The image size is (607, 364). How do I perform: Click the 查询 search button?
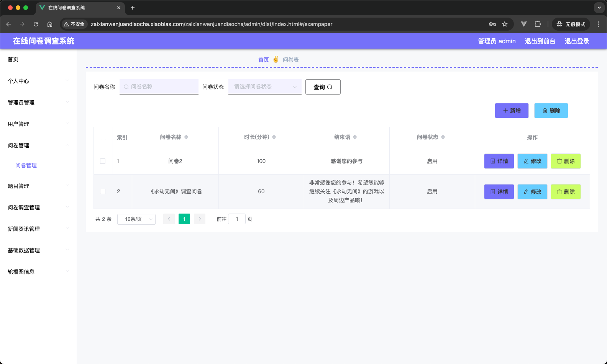pos(323,87)
